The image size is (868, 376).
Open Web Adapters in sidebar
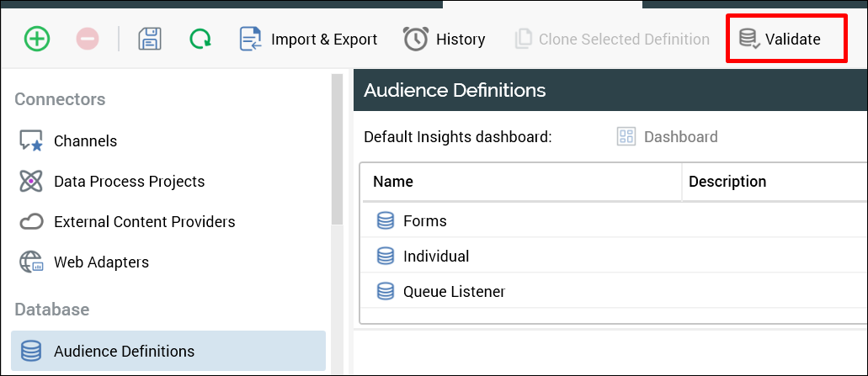(x=101, y=262)
